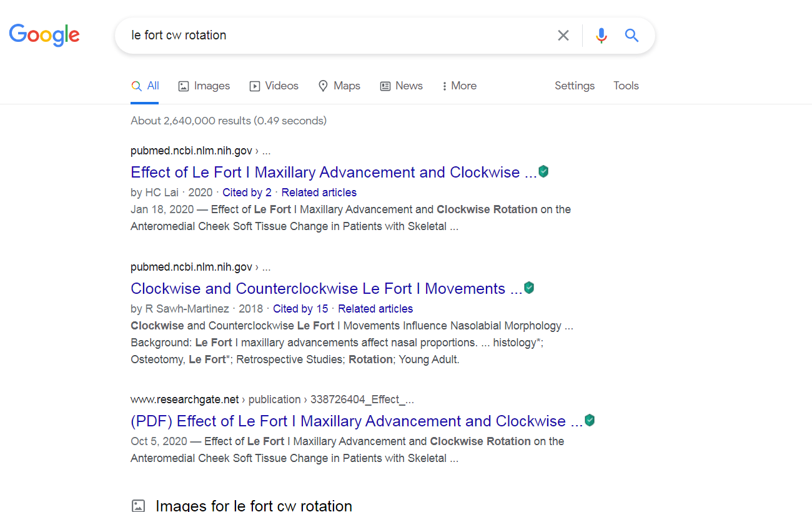Open the Cited by 15 link
812x512 pixels.
point(300,309)
